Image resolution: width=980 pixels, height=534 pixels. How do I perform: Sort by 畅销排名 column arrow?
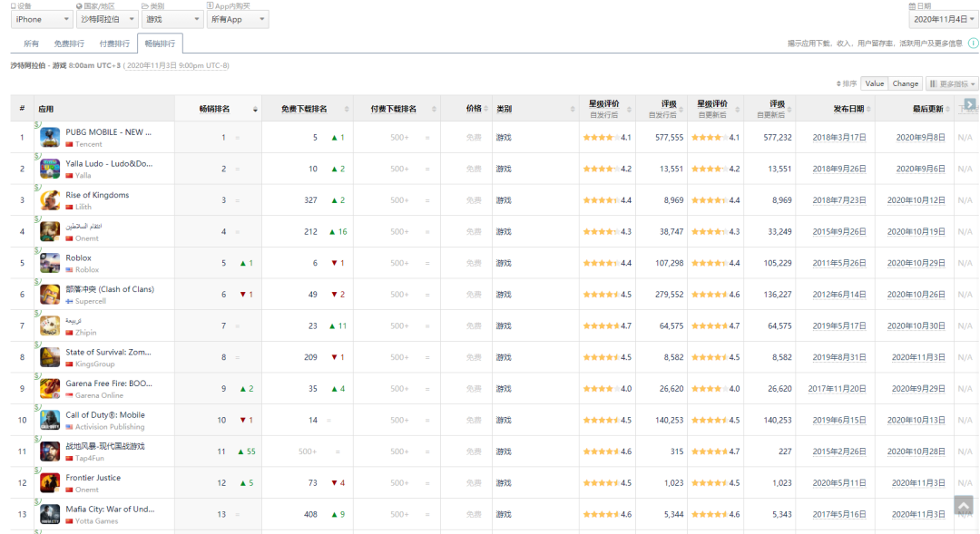click(x=255, y=110)
